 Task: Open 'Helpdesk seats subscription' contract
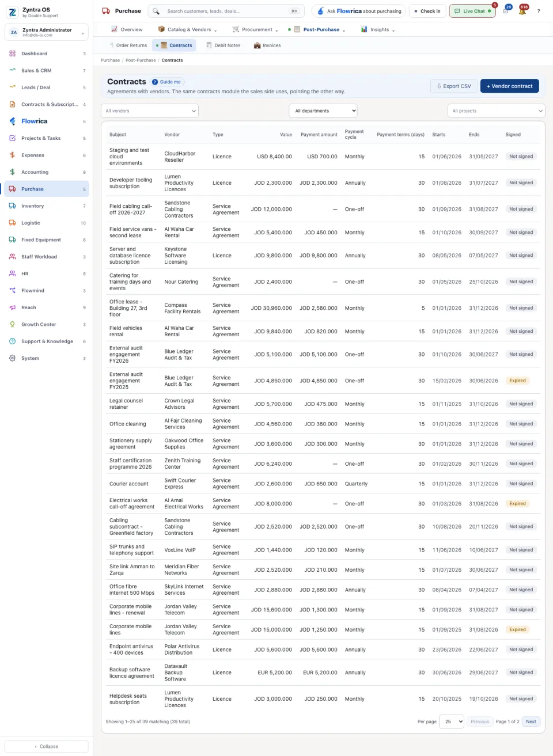pos(128,699)
